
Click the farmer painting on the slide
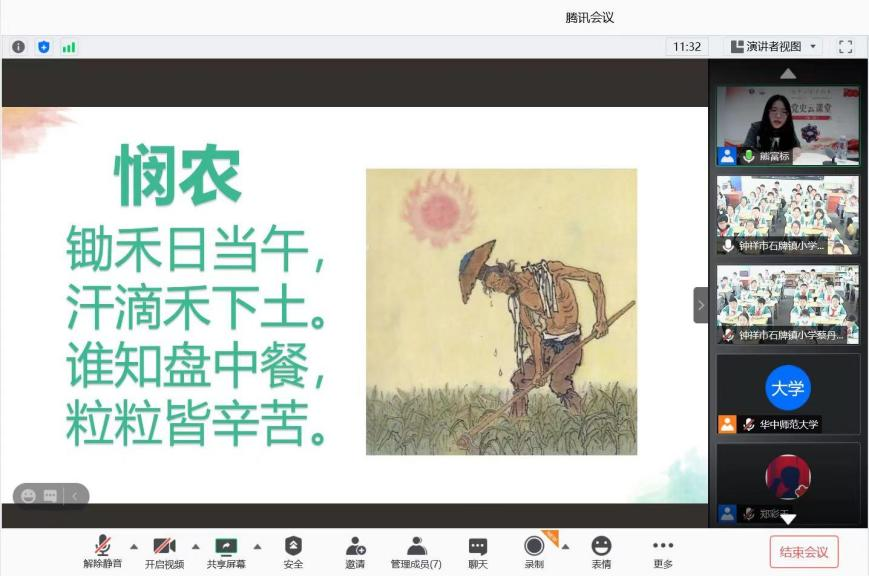502,312
